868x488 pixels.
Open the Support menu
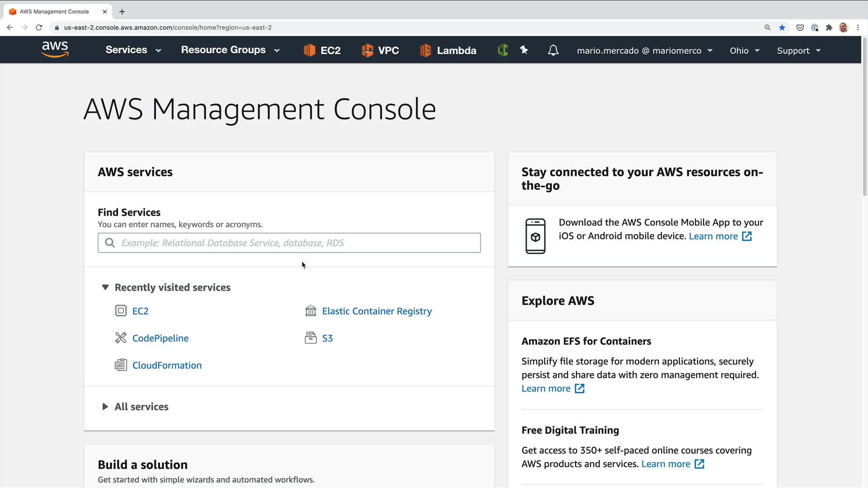798,51
